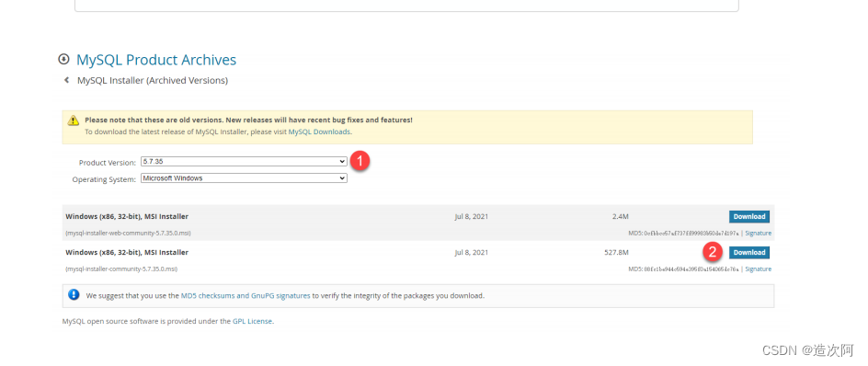Open the GPL License link
868x366 pixels.
pos(253,321)
